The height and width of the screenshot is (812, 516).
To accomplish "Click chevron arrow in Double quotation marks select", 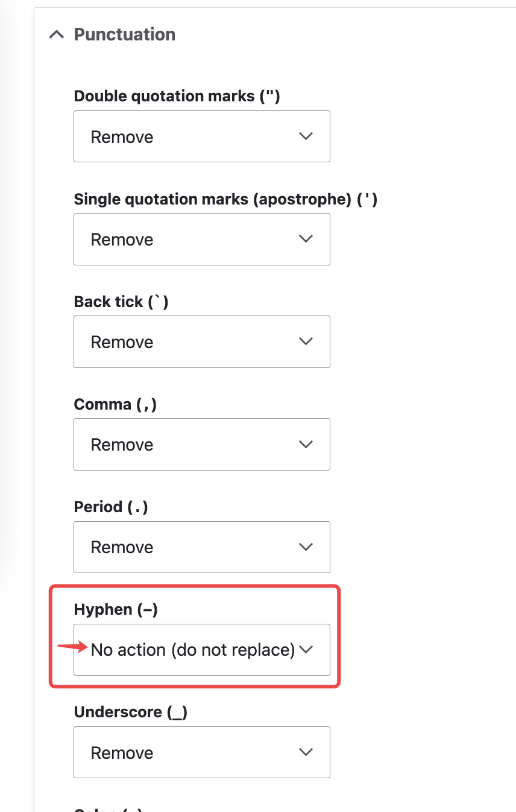I will pos(306,136).
